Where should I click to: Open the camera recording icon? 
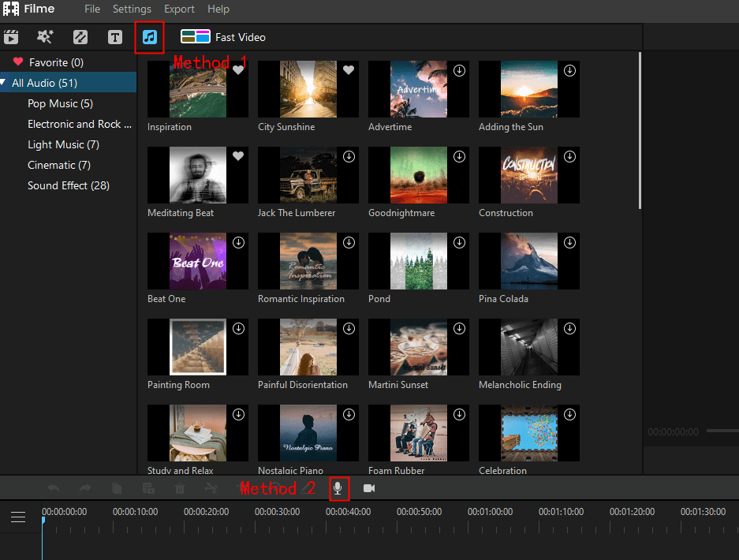(x=369, y=488)
